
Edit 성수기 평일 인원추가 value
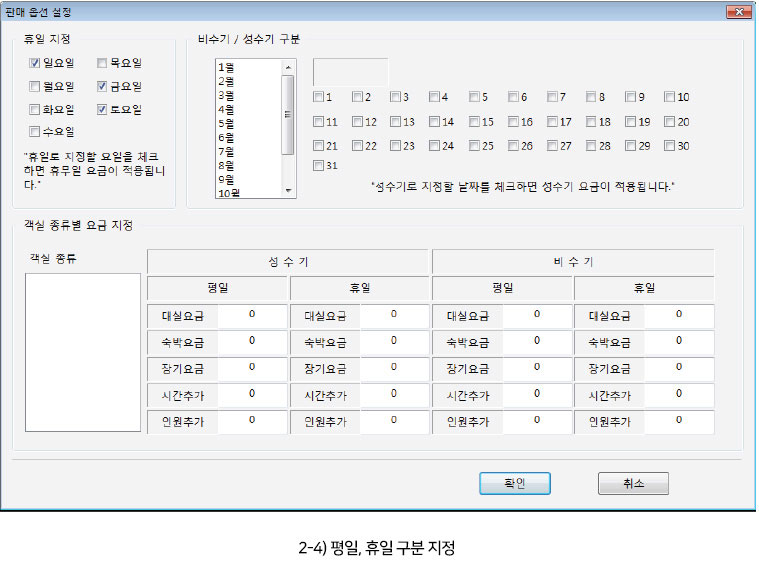click(252, 421)
